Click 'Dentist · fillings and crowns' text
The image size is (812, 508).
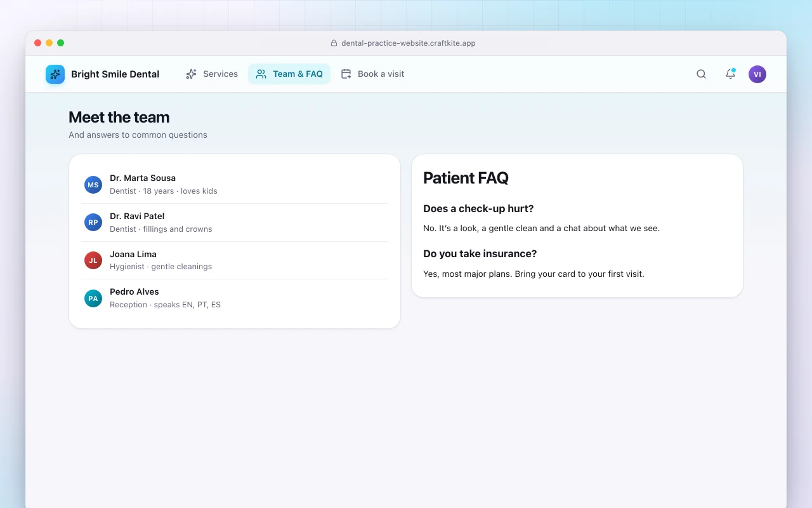[161, 229]
